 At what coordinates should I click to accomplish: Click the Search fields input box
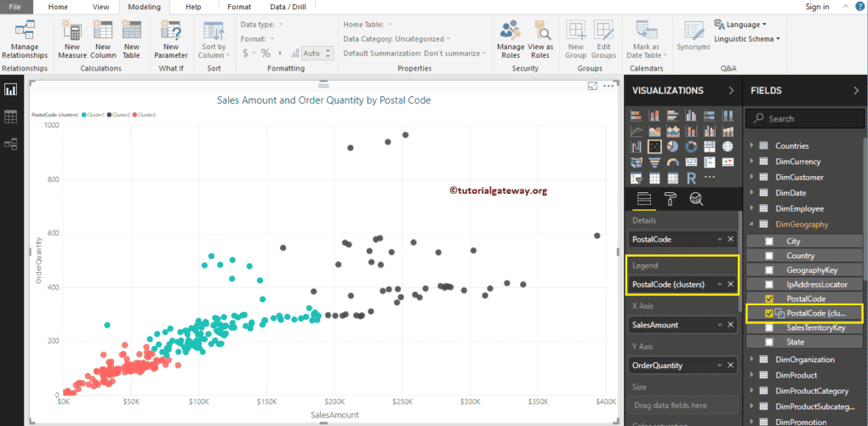[804, 119]
